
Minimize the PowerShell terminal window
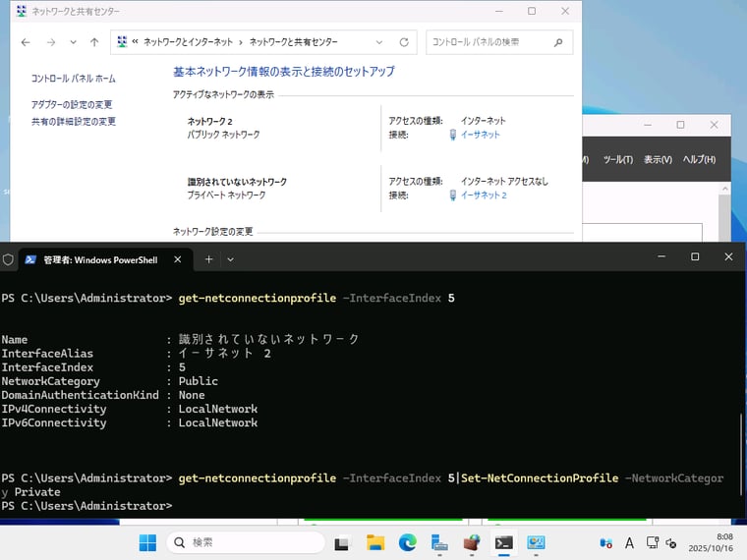pyautogui.click(x=661, y=256)
